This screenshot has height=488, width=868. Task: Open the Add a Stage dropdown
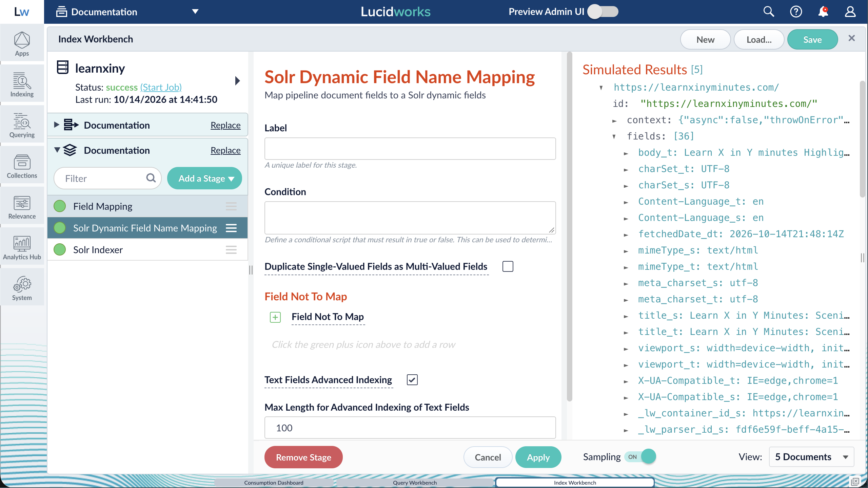tap(204, 178)
